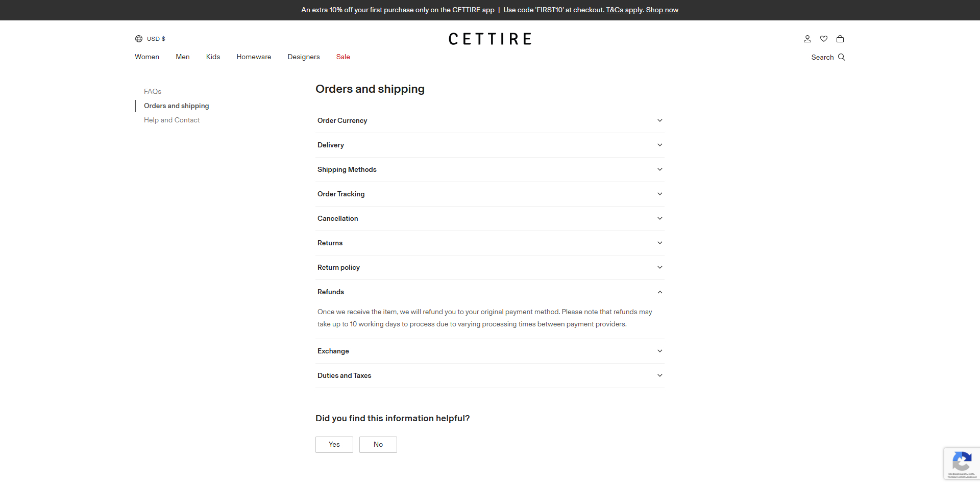Open the shopping bag icon
Screen dimensions: 980x486
840,39
